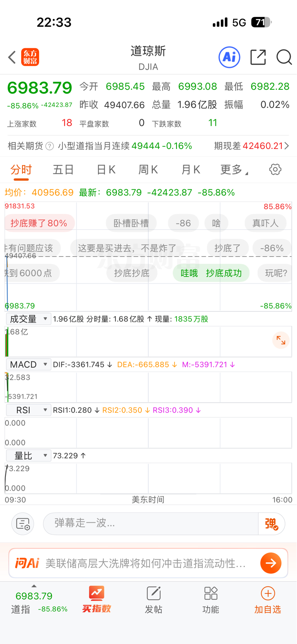Open 期现差 detail chevron
The height and width of the screenshot is (644, 297).
[287, 146]
